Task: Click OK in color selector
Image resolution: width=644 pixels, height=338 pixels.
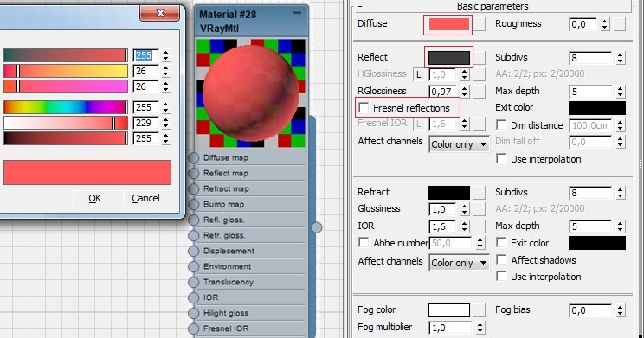Action: click(96, 199)
